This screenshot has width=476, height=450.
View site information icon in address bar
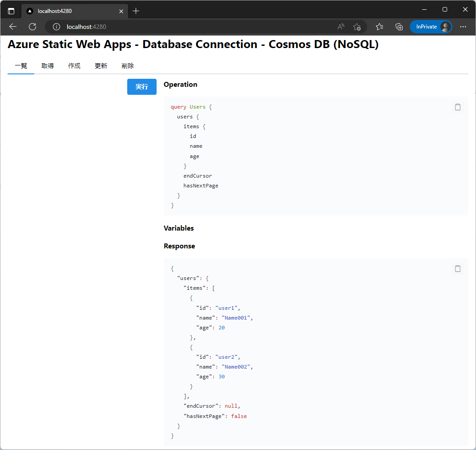click(56, 27)
